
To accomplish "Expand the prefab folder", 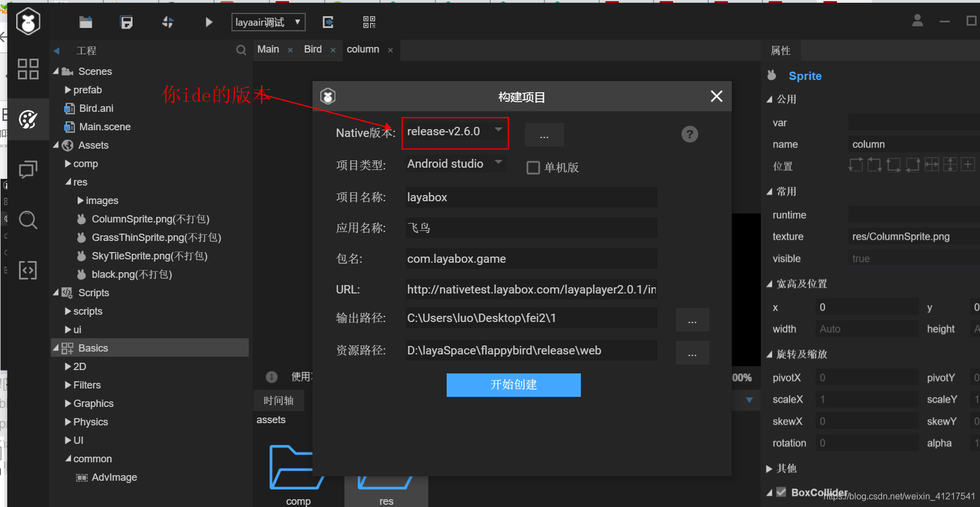I will (x=68, y=90).
